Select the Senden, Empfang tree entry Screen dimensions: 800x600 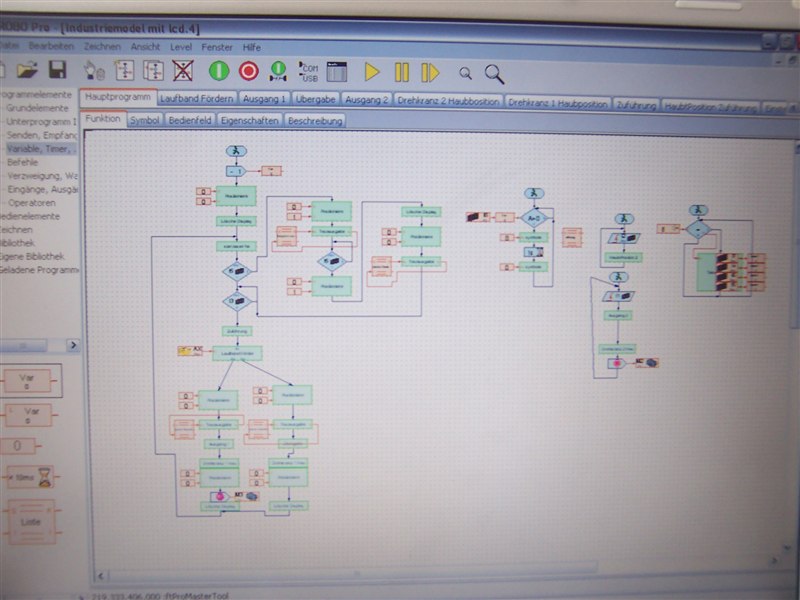tap(41, 135)
